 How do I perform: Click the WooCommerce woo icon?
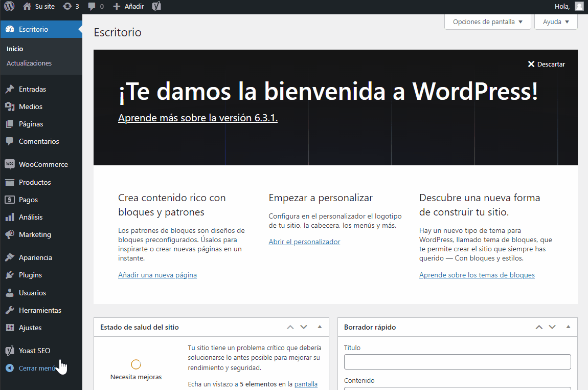point(10,164)
